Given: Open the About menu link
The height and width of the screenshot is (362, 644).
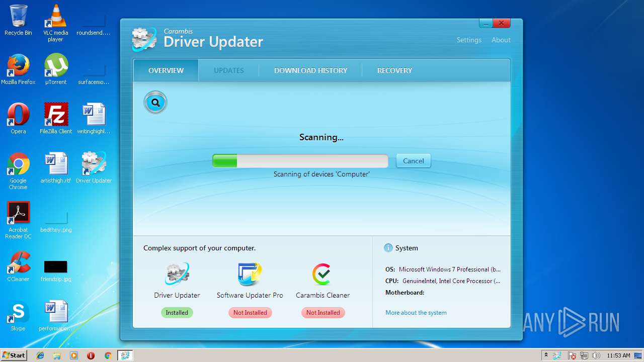Looking at the screenshot, I should (x=501, y=40).
